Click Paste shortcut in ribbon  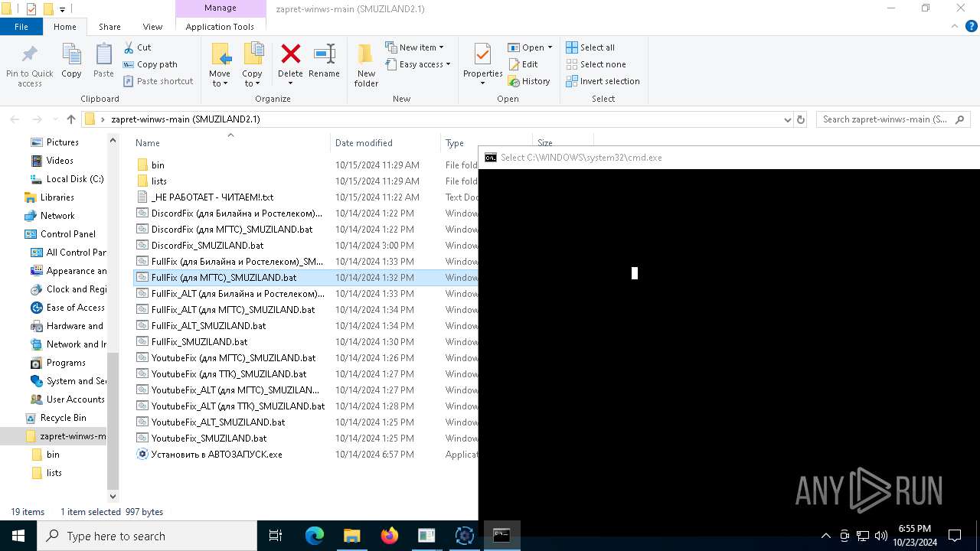(158, 81)
